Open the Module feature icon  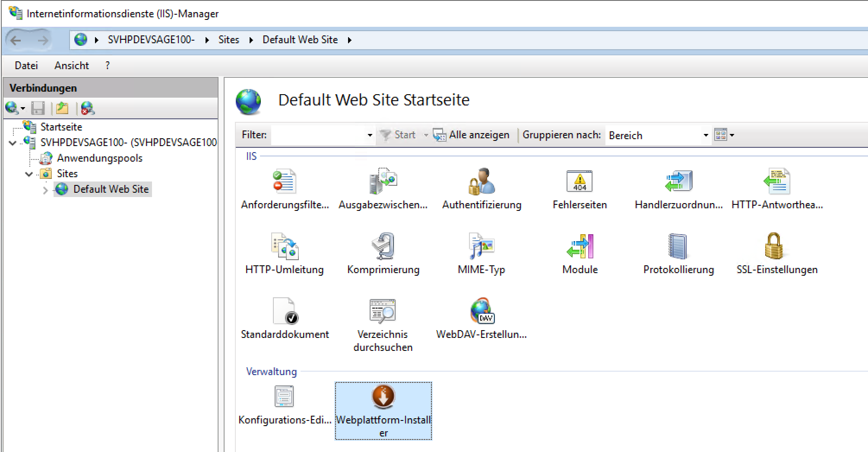[580, 246]
